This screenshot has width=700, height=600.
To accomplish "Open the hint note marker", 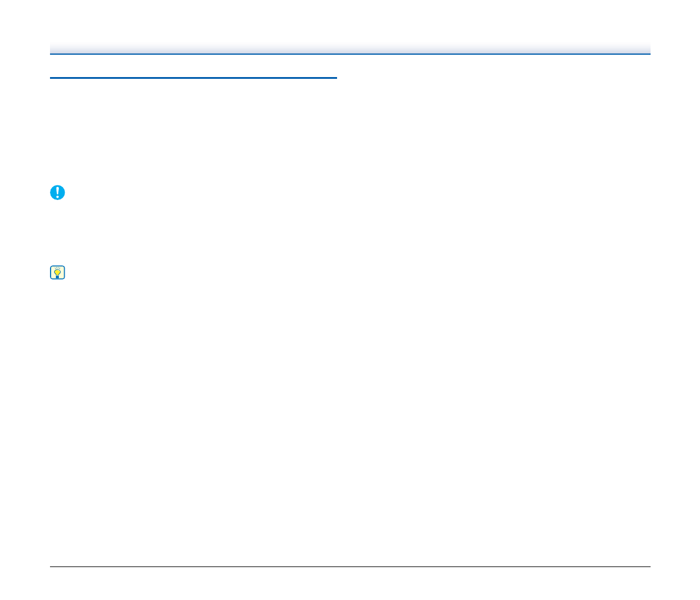I will point(57,272).
